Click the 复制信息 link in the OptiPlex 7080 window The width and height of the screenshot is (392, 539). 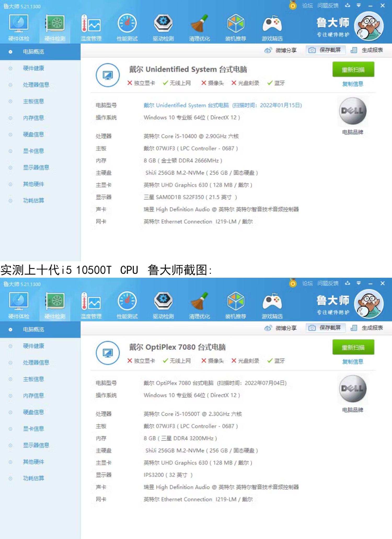(353, 362)
